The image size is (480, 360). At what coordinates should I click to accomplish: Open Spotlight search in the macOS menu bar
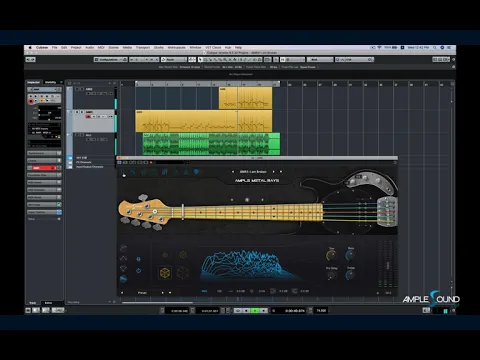point(435,48)
